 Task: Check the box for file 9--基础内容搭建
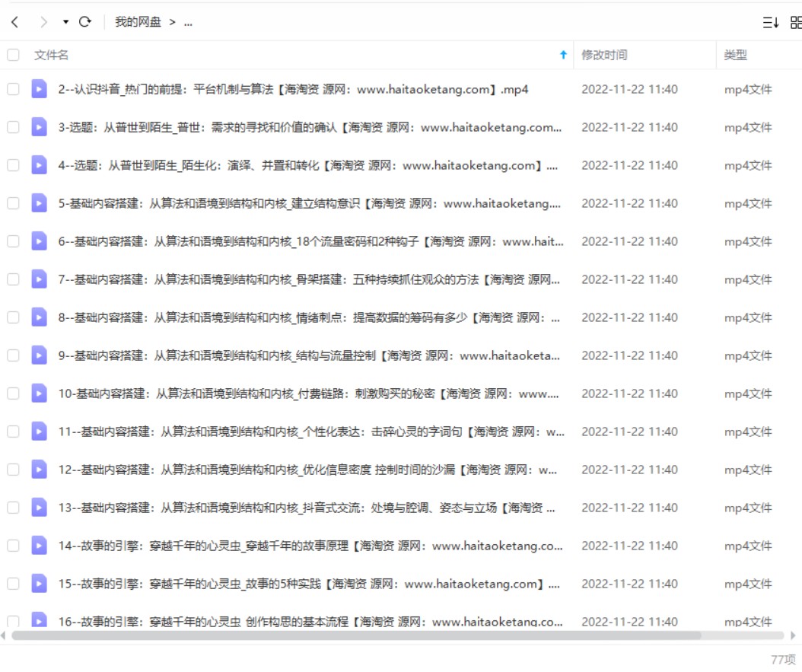[x=13, y=355]
